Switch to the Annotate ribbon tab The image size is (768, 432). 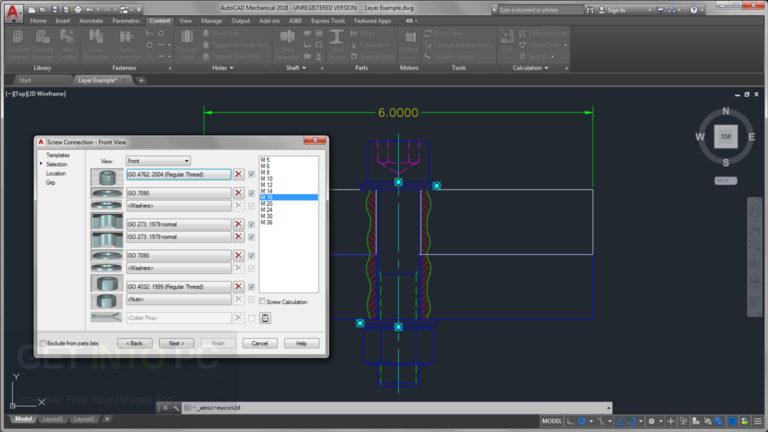click(91, 21)
